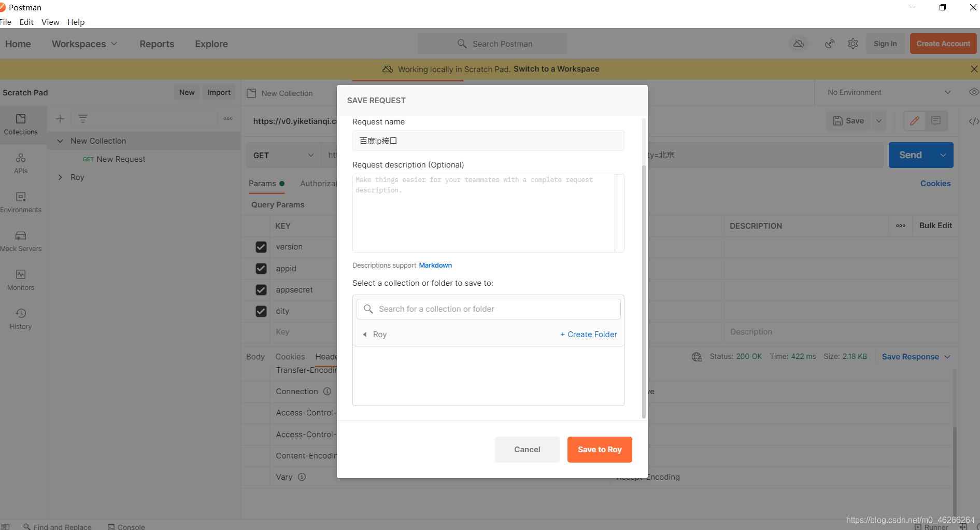Open the Mock Servers sidebar panel
980x530 pixels.
point(21,241)
